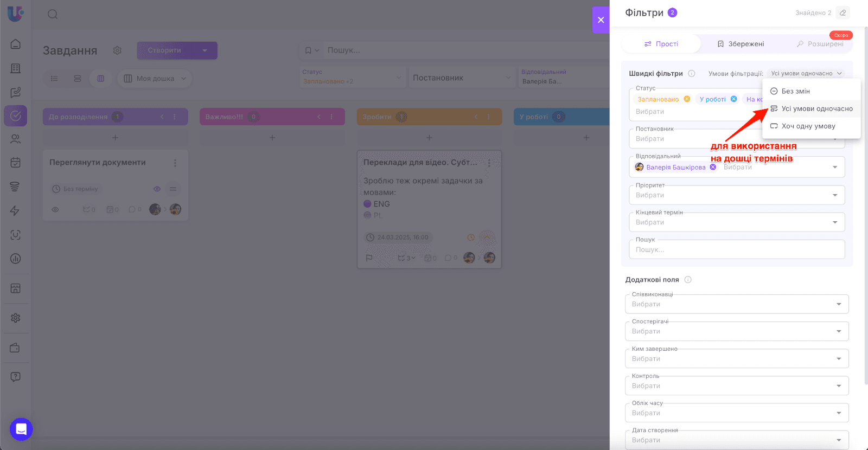Open the chart analytics icon in the sidebar
The width and height of the screenshot is (868, 450).
click(16, 259)
